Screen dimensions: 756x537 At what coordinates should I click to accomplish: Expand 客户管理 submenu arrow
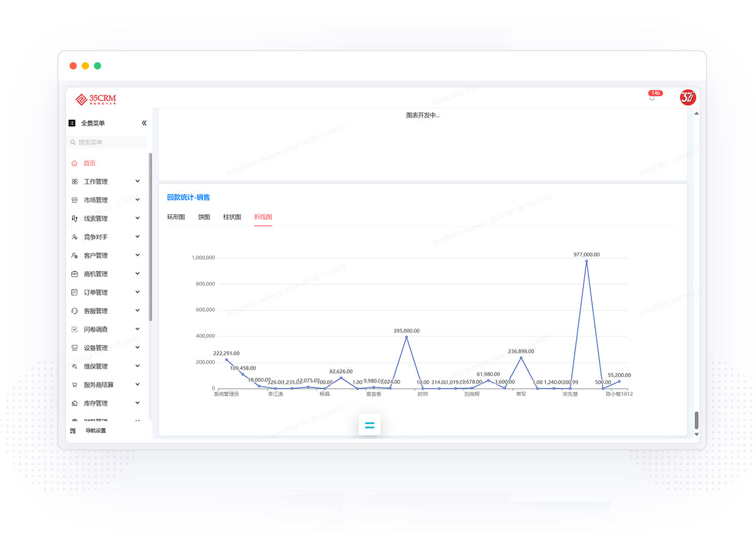tap(138, 255)
